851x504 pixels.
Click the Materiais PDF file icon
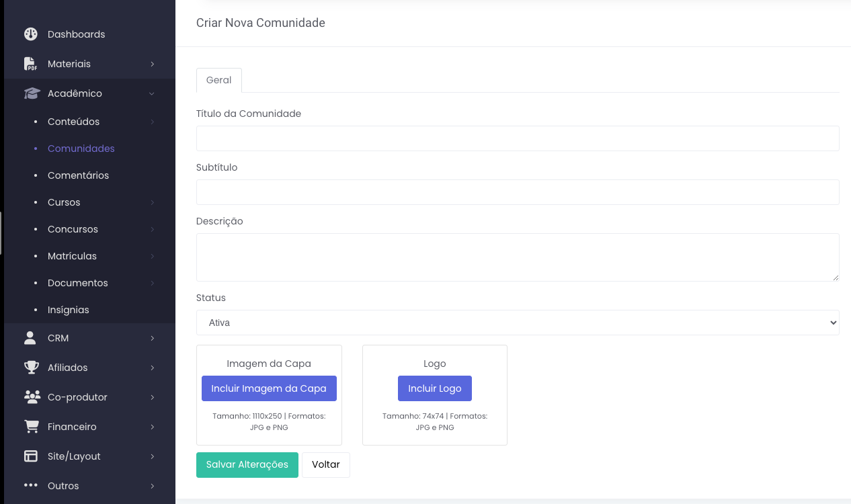(x=31, y=64)
